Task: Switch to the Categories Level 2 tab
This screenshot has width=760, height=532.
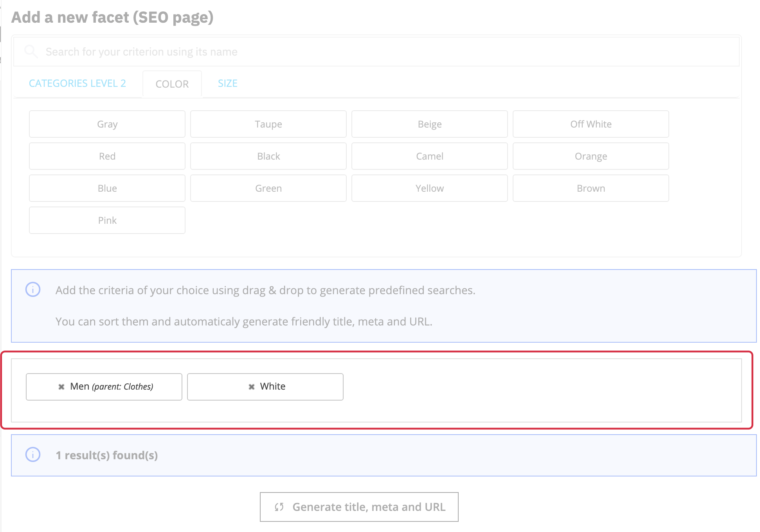Action: (x=77, y=83)
